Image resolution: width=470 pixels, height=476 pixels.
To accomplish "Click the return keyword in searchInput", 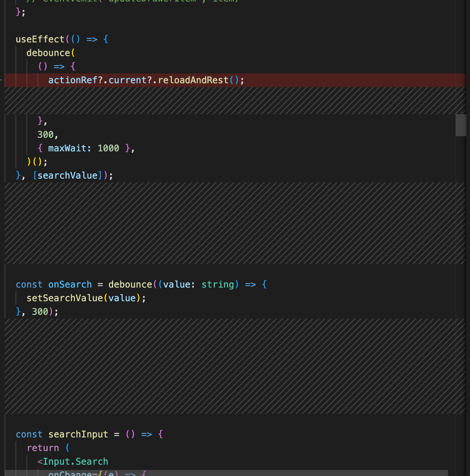I will pyautogui.click(x=43, y=448).
